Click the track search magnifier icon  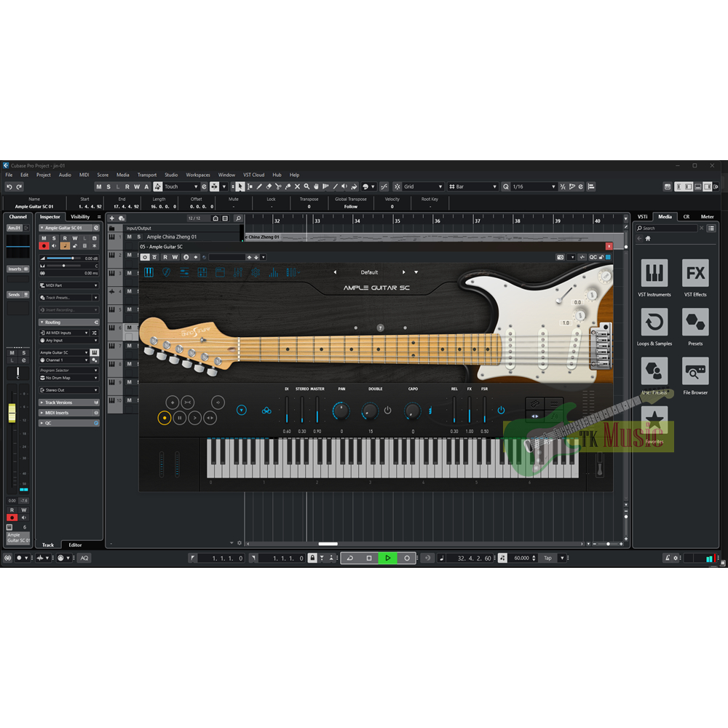coord(238,218)
